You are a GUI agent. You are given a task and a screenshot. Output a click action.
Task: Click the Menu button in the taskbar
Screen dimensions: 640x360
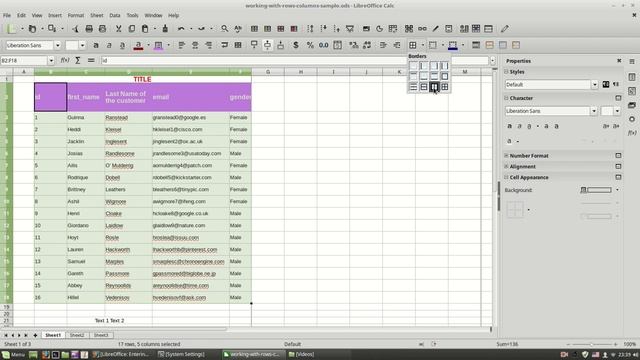[x=13, y=354]
